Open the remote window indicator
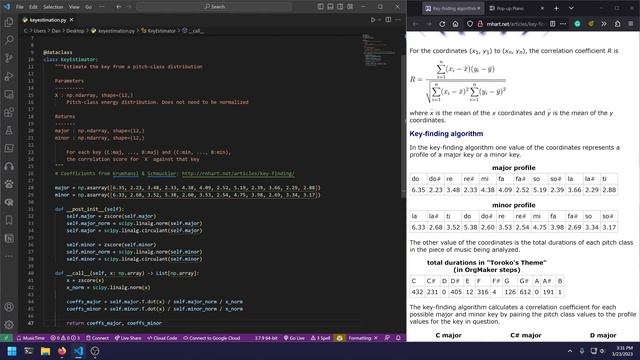This screenshot has width=640, height=360. (x=6, y=338)
